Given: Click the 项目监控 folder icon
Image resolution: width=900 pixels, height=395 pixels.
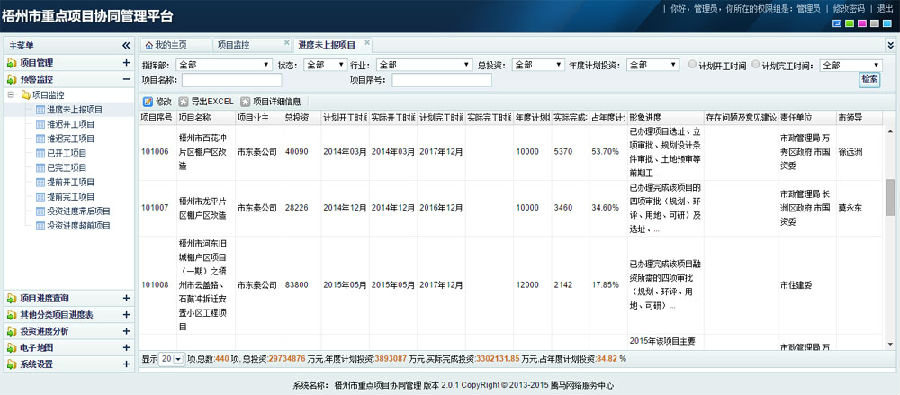Looking at the screenshot, I should pos(26,95).
